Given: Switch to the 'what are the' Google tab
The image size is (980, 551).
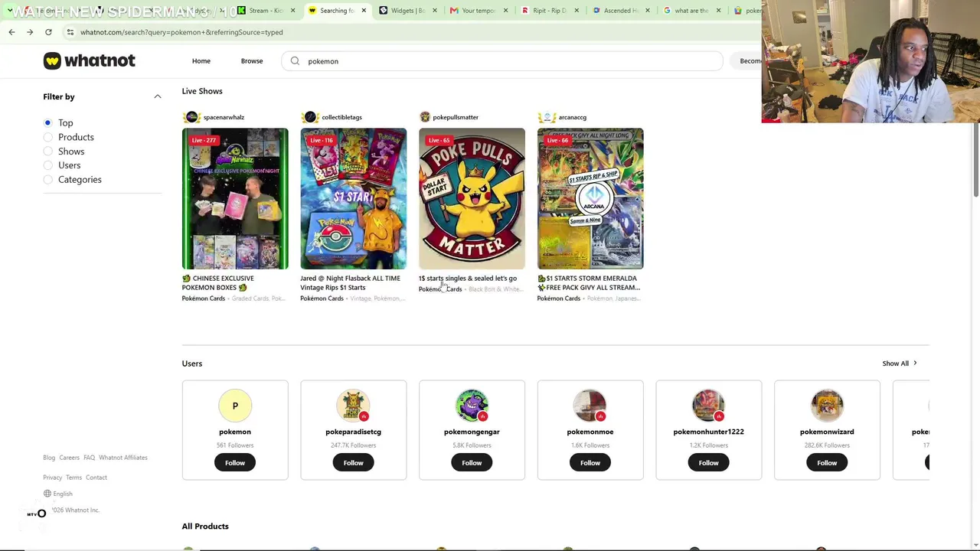Looking at the screenshot, I should (691, 11).
